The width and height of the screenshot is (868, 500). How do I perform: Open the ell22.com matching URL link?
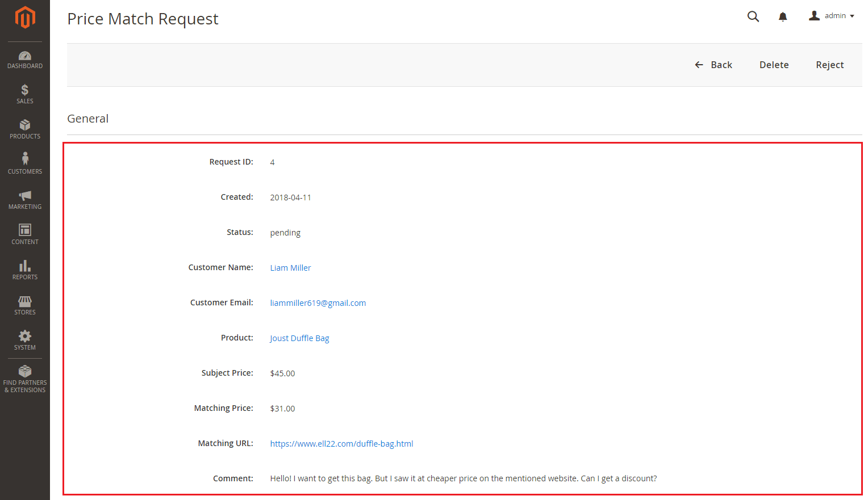coord(341,444)
